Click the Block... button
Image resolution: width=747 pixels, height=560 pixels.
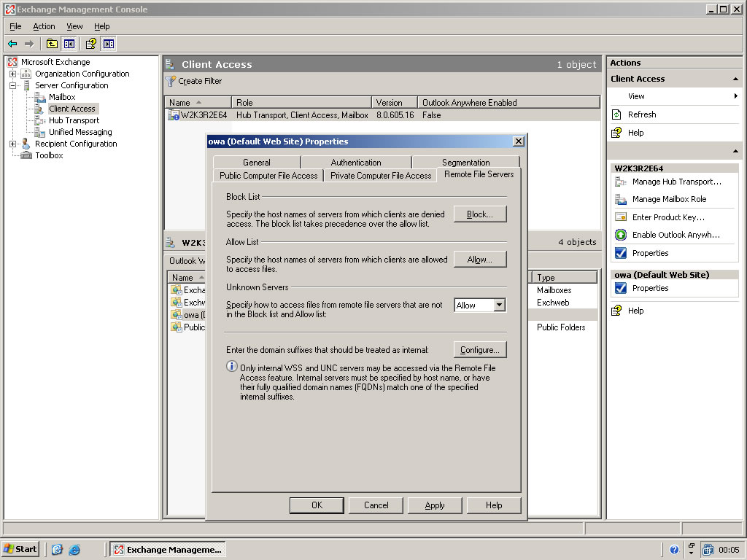(x=479, y=214)
